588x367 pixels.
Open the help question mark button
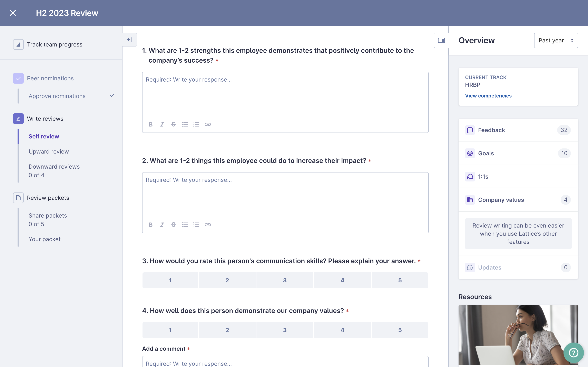pyautogui.click(x=574, y=353)
